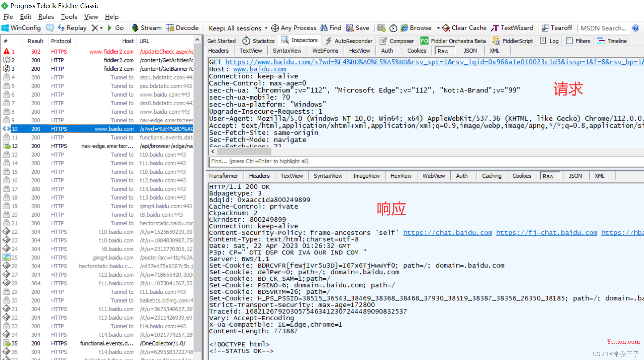Open the AutoResponder tab
Screen dimensions: 644x360
click(x=349, y=41)
